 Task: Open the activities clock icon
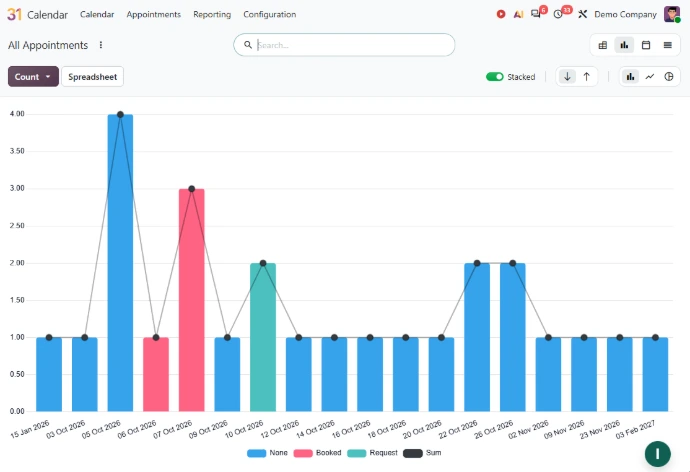pos(558,15)
